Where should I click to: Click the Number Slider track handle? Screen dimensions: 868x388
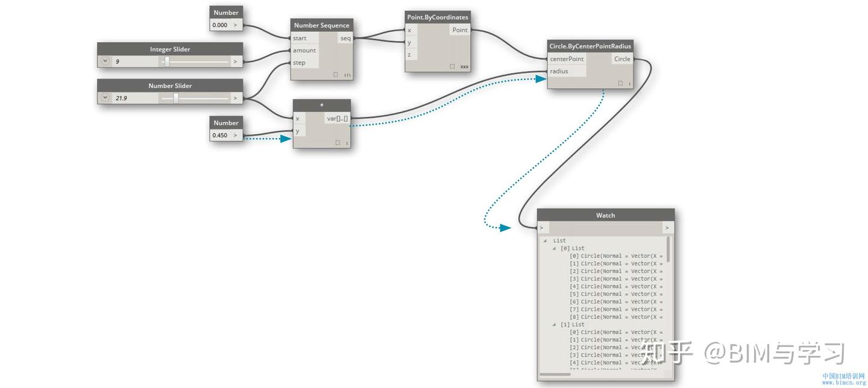(x=176, y=98)
